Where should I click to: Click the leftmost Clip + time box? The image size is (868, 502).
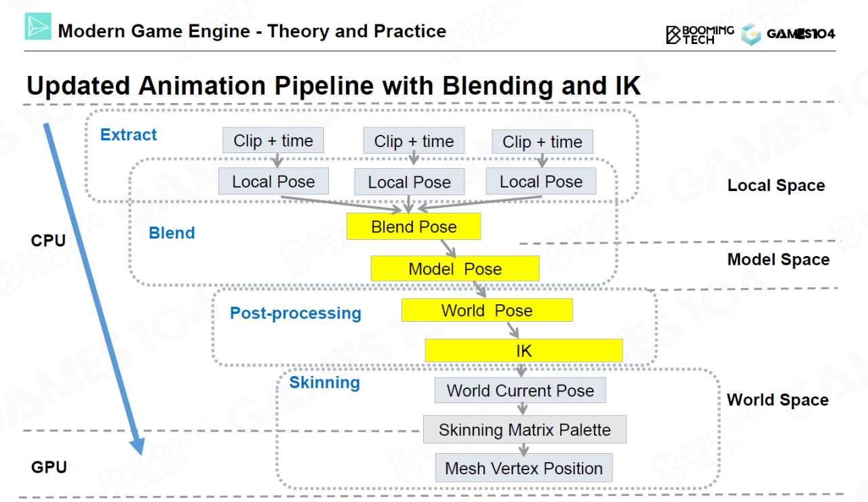coord(273,141)
